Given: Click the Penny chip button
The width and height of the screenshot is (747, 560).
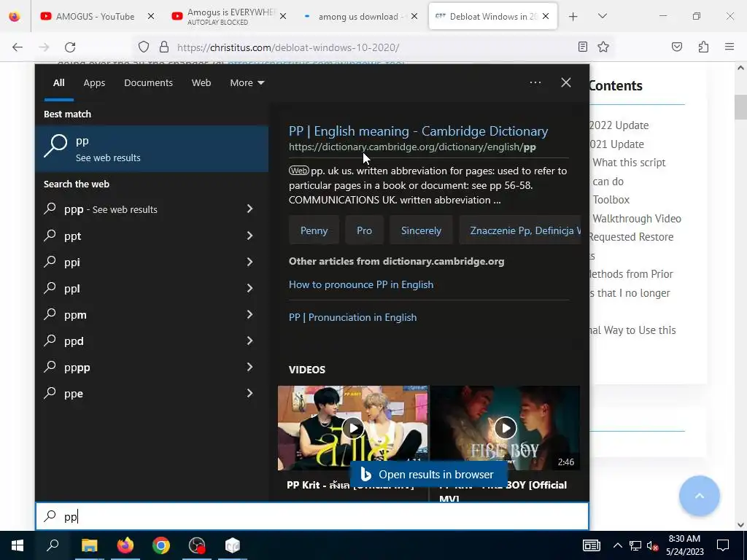Looking at the screenshot, I should pos(314,230).
